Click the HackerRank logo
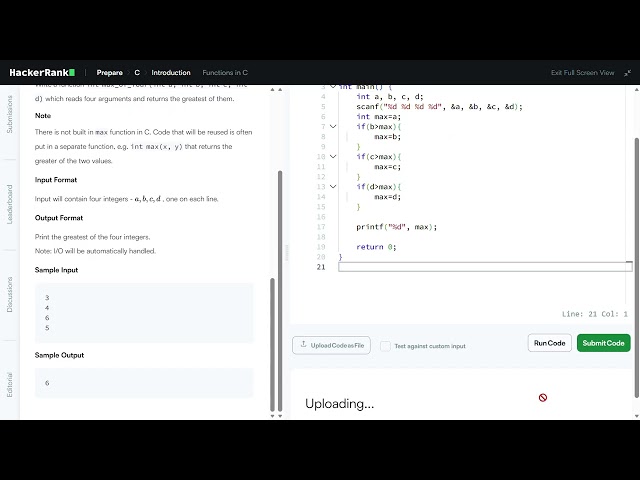This screenshot has width=640, height=480. click(x=42, y=73)
